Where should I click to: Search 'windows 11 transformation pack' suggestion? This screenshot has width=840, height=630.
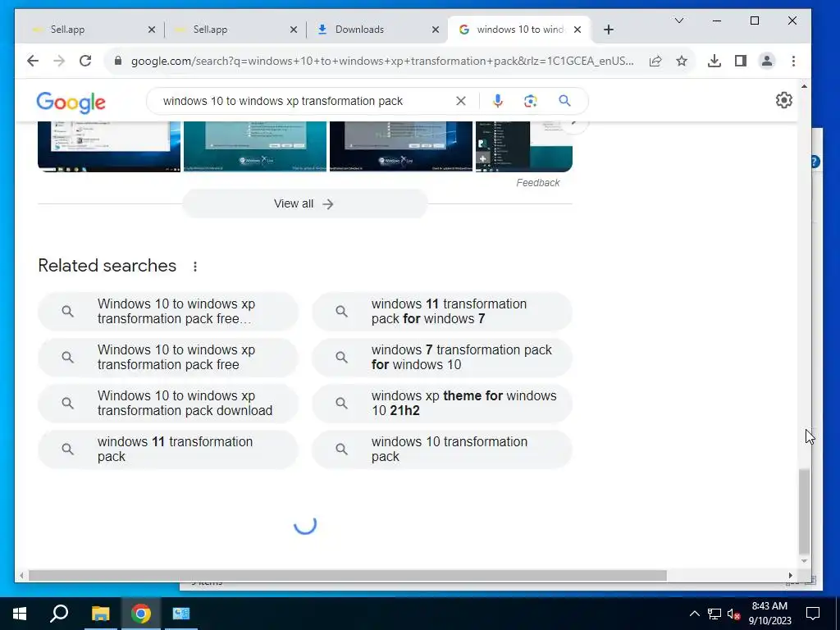[x=167, y=450]
